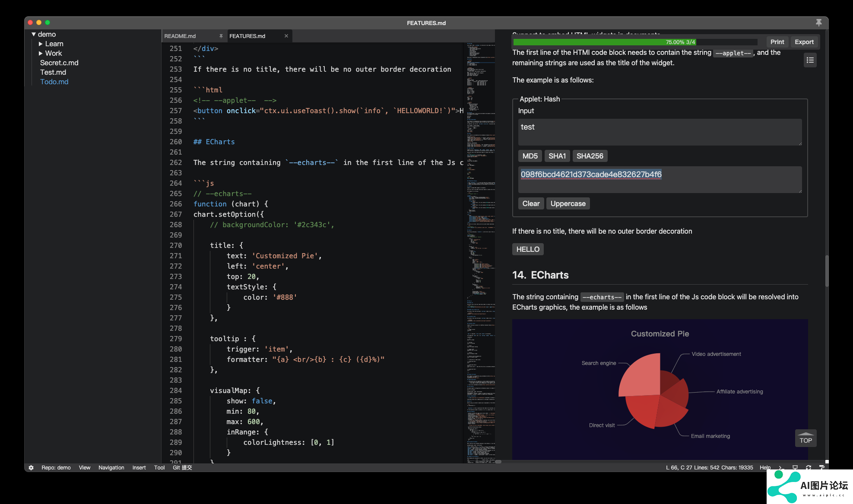
Task: Click the pin window icon in title bar
Action: (x=818, y=22)
